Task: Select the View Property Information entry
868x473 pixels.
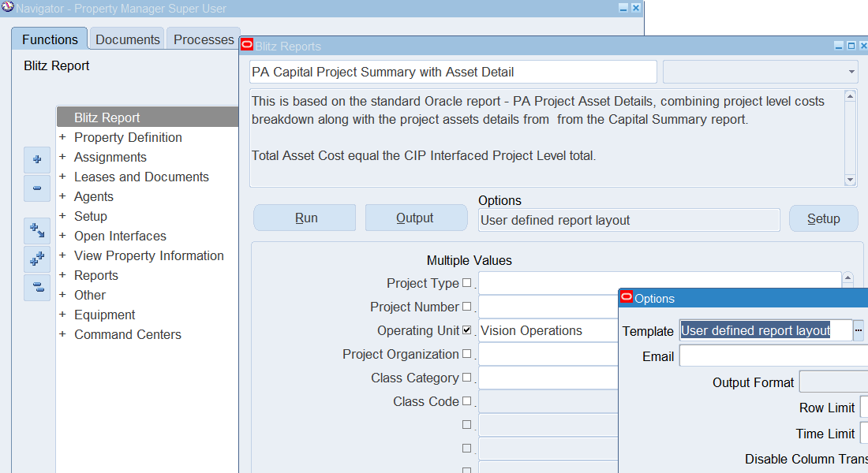Action: pos(149,255)
